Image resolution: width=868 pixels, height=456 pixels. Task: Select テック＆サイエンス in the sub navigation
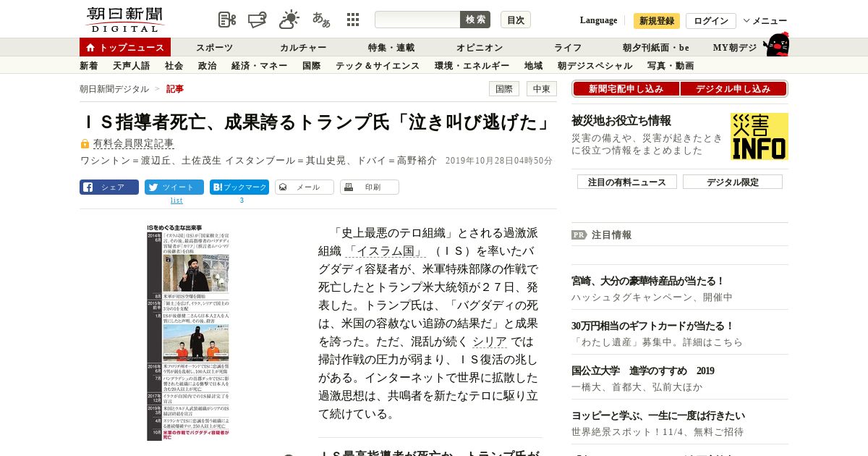[x=378, y=66]
